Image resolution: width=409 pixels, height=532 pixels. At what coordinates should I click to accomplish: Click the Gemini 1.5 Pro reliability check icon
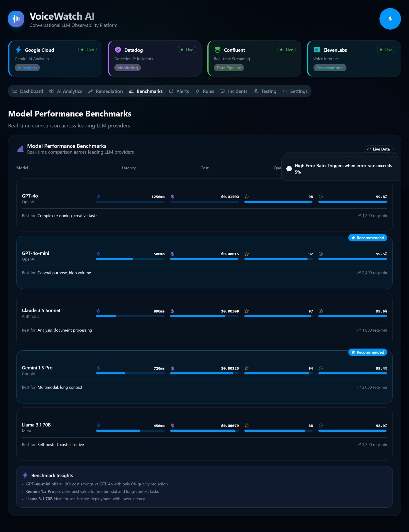pyautogui.click(x=321, y=368)
